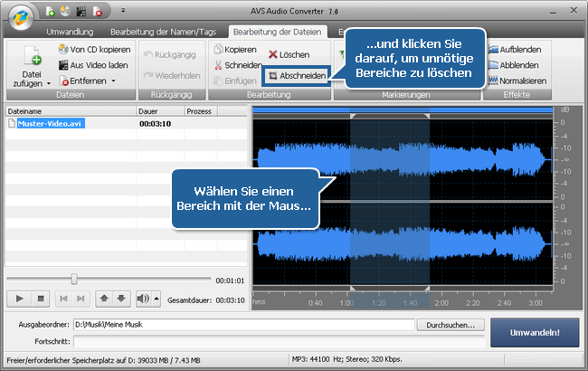Expand the Entfernen dropdown arrow
This screenshot has height=371, width=588.
pos(113,81)
